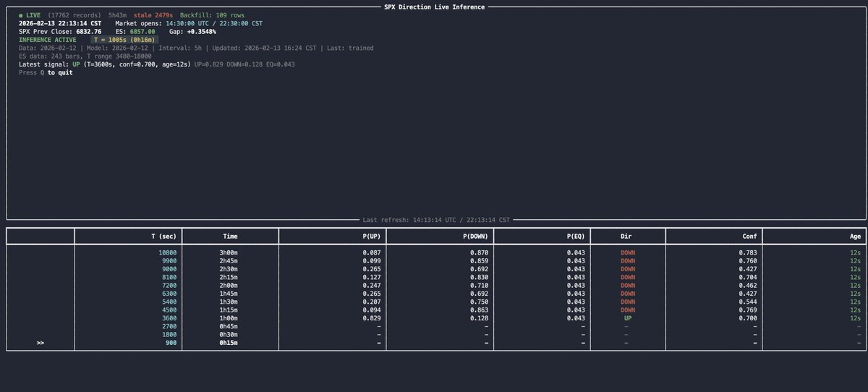The width and height of the screenshot is (868, 392).
Task: Select the 0.128 P(DOWN) value in the table
Action: click(x=477, y=318)
